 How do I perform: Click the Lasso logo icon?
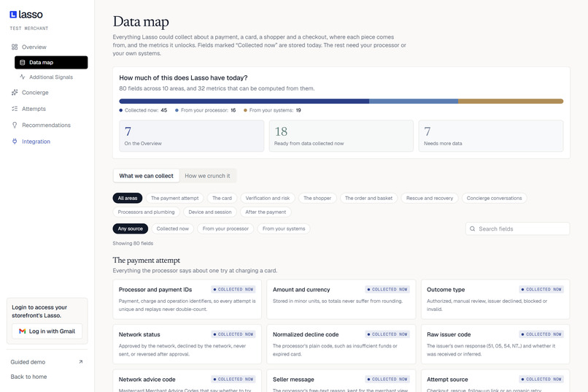click(13, 15)
